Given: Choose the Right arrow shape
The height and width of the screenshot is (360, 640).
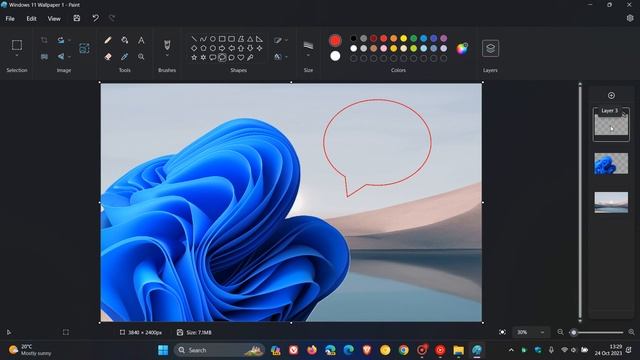Looking at the screenshot, I should 222,48.
